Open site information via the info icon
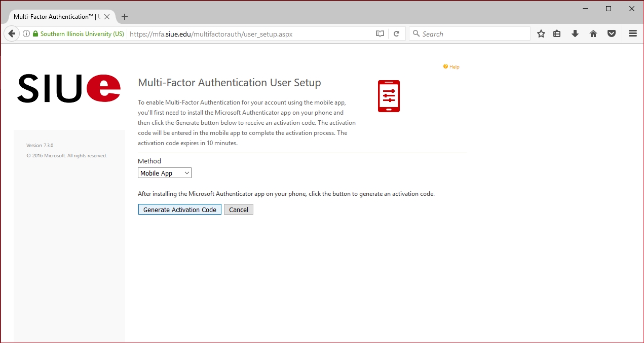The image size is (644, 343). (x=26, y=34)
